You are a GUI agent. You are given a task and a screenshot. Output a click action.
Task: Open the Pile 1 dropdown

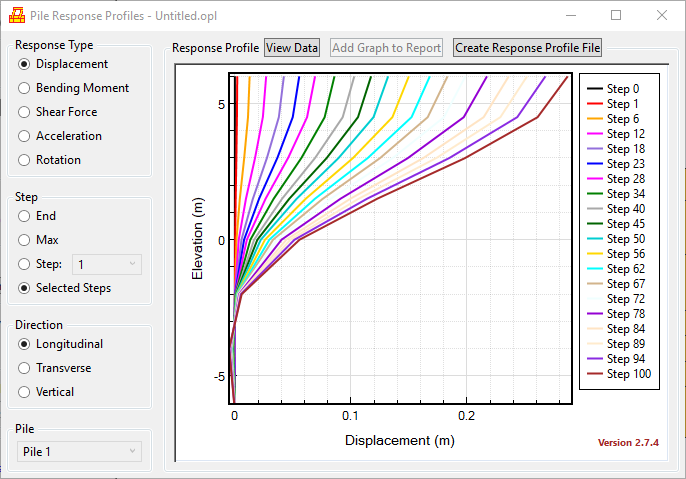tap(80, 452)
